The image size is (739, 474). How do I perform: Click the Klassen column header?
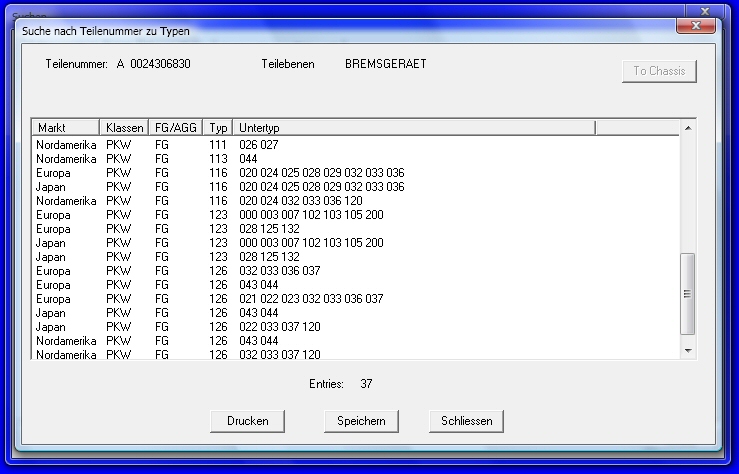[124, 128]
